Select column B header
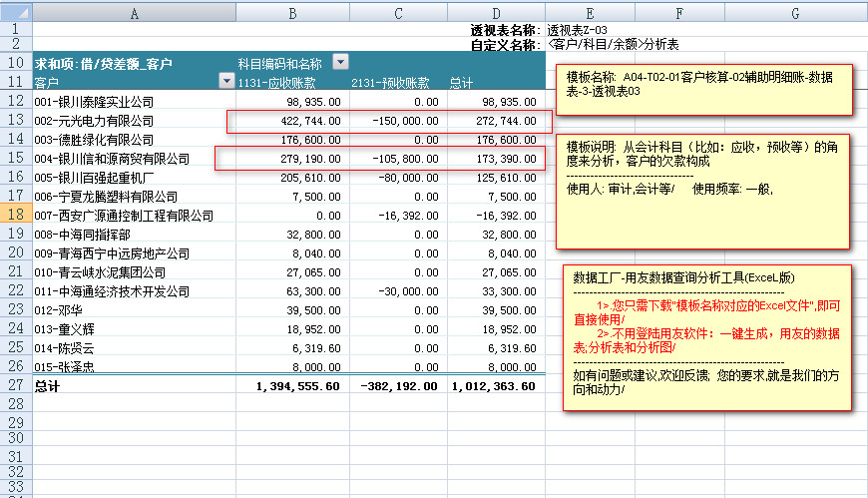Image resolution: width=868 pixels, height=498 pixels. pos(292,13)
